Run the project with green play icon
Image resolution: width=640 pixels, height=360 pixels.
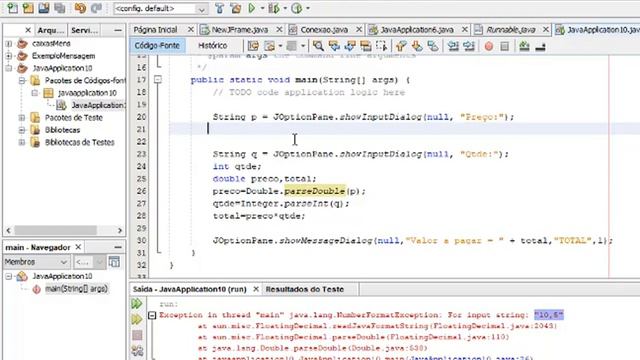tap(252, 8)
